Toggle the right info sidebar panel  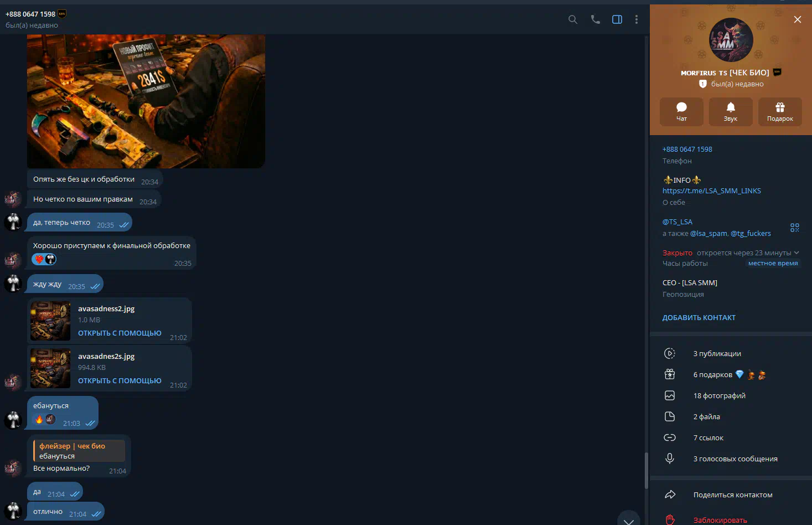(617, 19)
